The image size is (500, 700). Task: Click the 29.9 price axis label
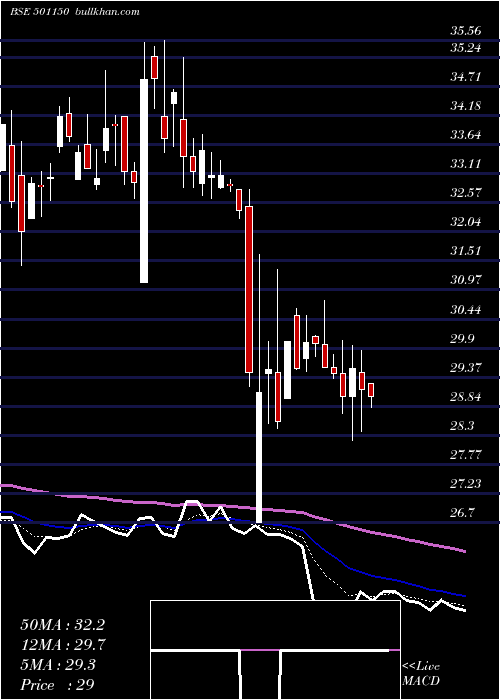(462, 339)
